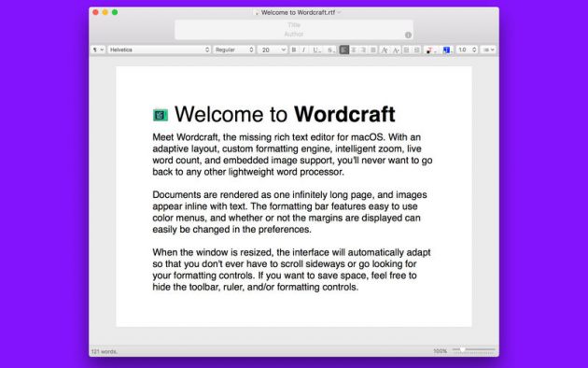The image size is (588, 368).
Task: Open the Helvetica font family dropdown
Action: point(159,50)
